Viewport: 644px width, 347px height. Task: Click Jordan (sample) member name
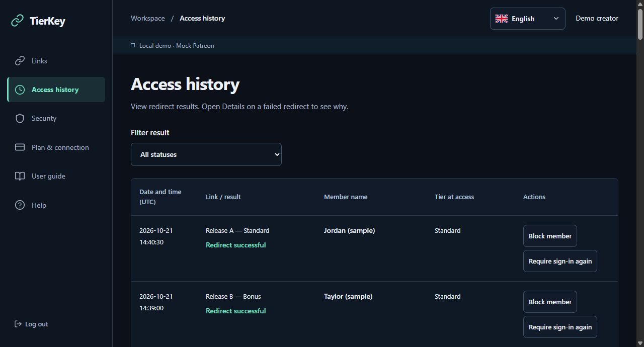point(350,230)
